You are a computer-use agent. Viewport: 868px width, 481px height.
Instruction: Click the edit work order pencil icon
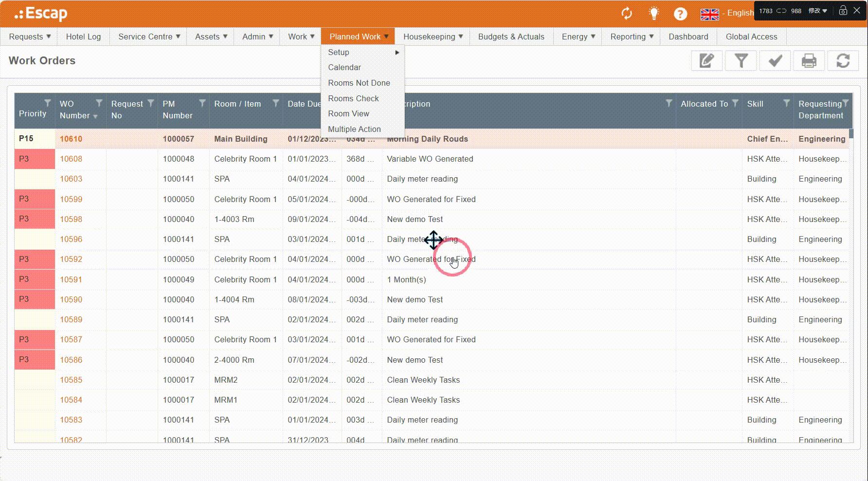click(x=706, y=61)
